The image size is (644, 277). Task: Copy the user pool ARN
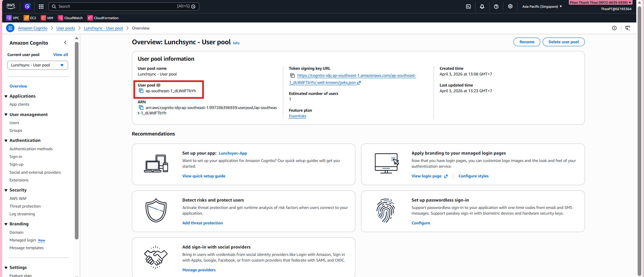[x=141, y=108]
